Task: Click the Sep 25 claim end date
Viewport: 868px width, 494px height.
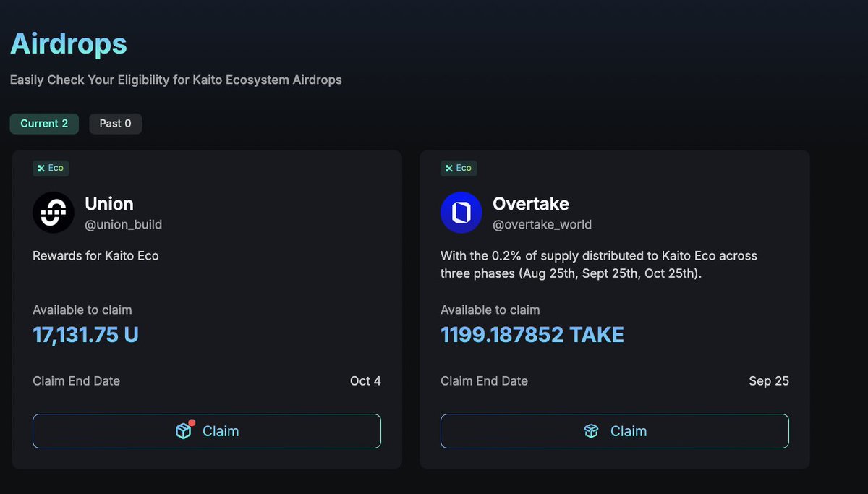Action: tap(769, 380)
